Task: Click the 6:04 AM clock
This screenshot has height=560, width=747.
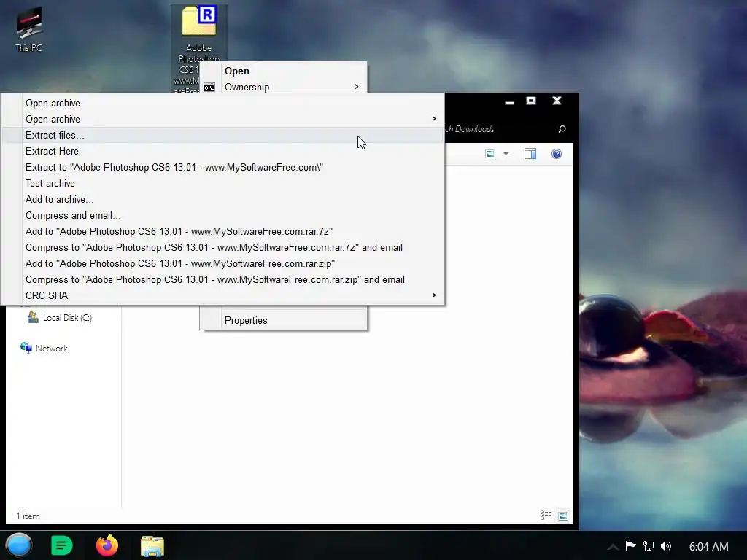Action: click(x=708, y=546)
